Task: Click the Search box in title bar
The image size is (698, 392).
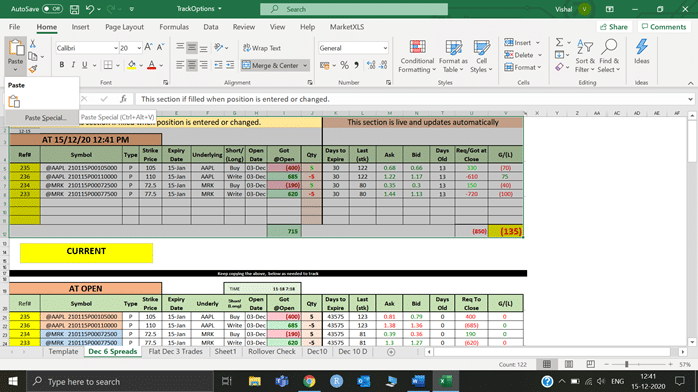Action: 354,9
